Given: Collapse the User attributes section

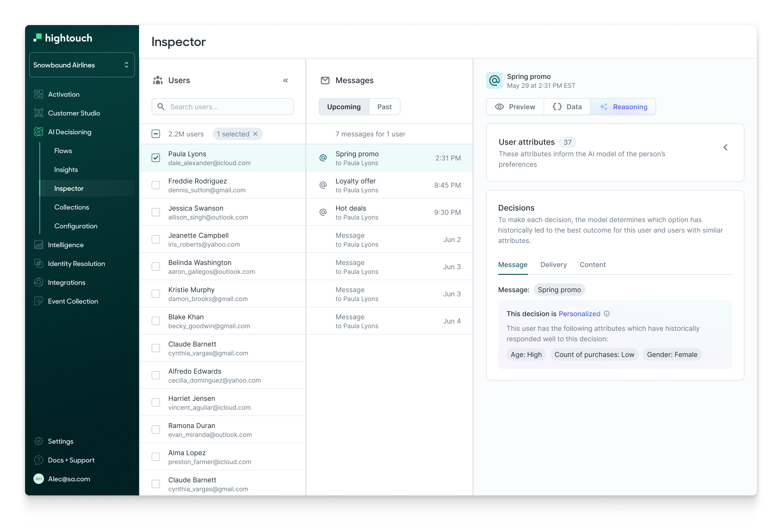Looking at the screenshot, I should [x=726, y=147].
